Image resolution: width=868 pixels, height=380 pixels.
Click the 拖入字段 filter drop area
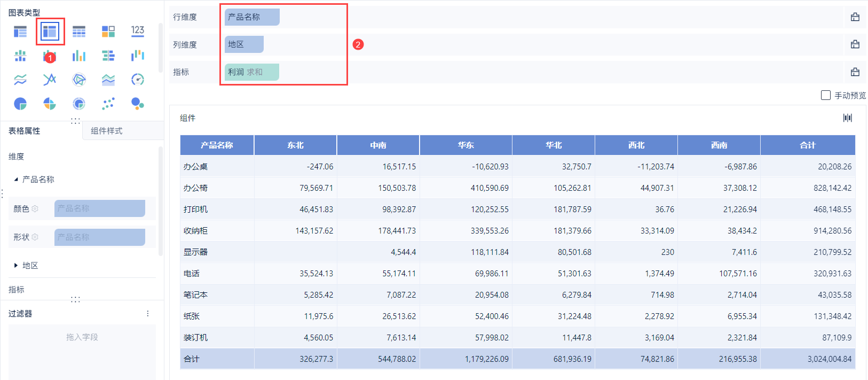coord(82,352)
